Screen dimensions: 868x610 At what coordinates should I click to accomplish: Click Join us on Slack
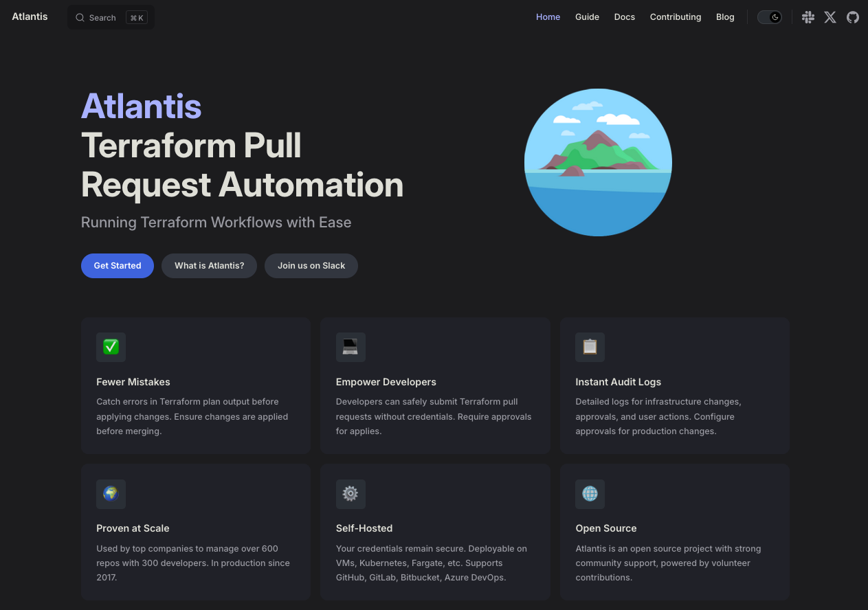[x=311, y=266]
